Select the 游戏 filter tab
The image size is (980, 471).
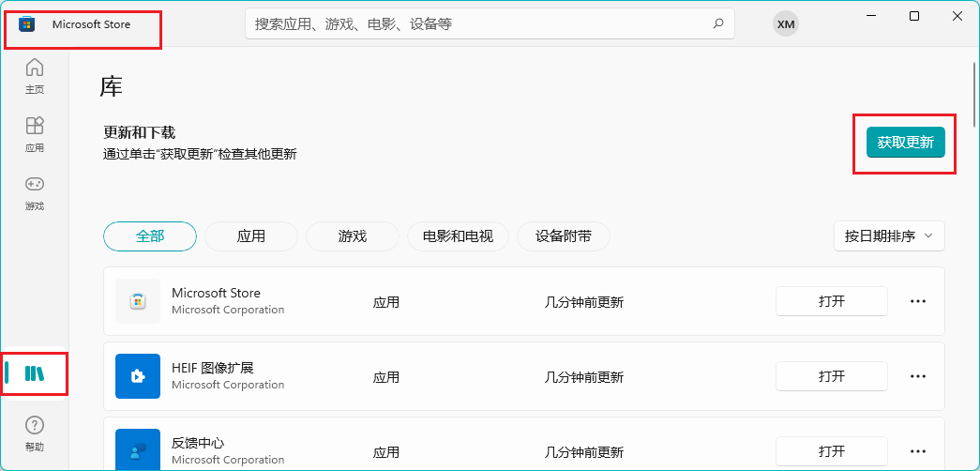point(353,236)
